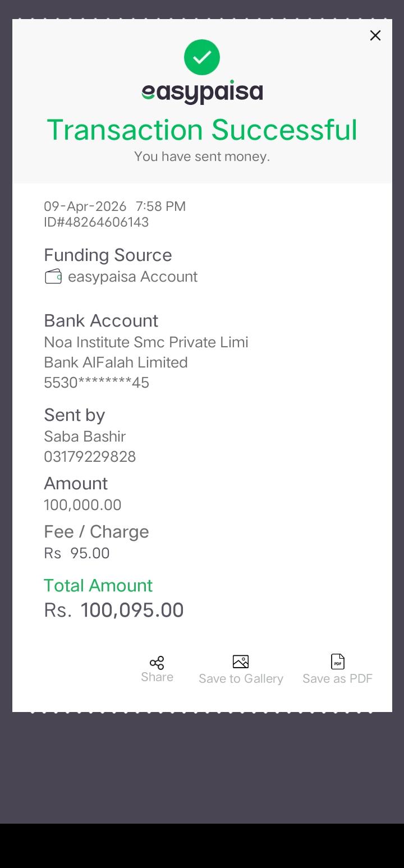The image size is (404, 868).
Task: Tap the Share icon
Action: click(157, 663)
